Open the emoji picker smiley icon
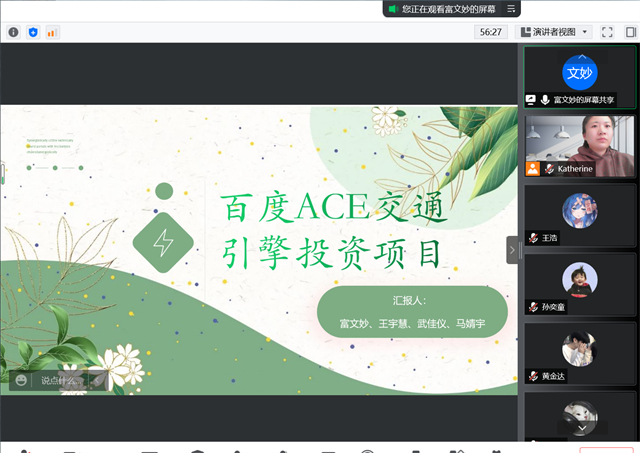The height and width of the screenshot is (453, 640). 21,380
